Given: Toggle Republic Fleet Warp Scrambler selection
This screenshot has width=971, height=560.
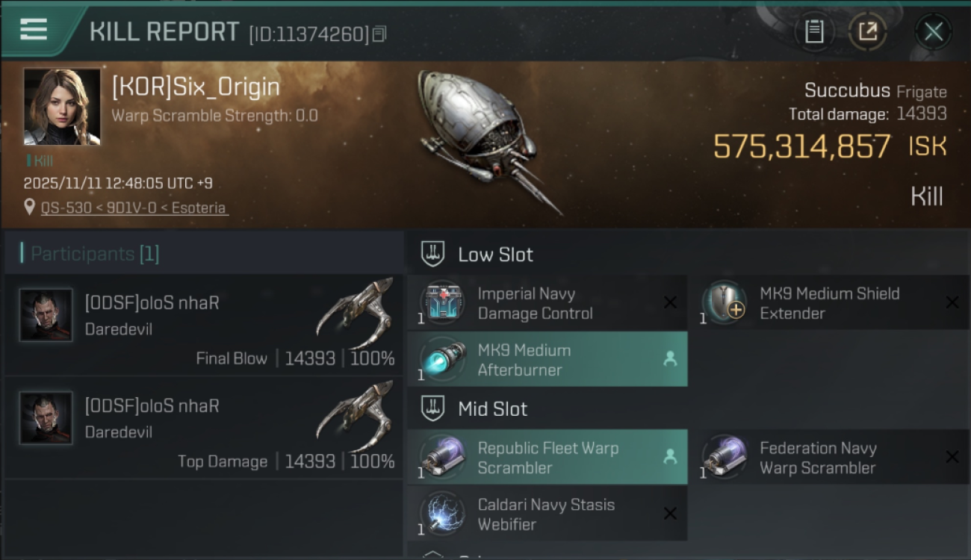Looking at the screenshot, I should pyautogui.click(x=670, y=457).
